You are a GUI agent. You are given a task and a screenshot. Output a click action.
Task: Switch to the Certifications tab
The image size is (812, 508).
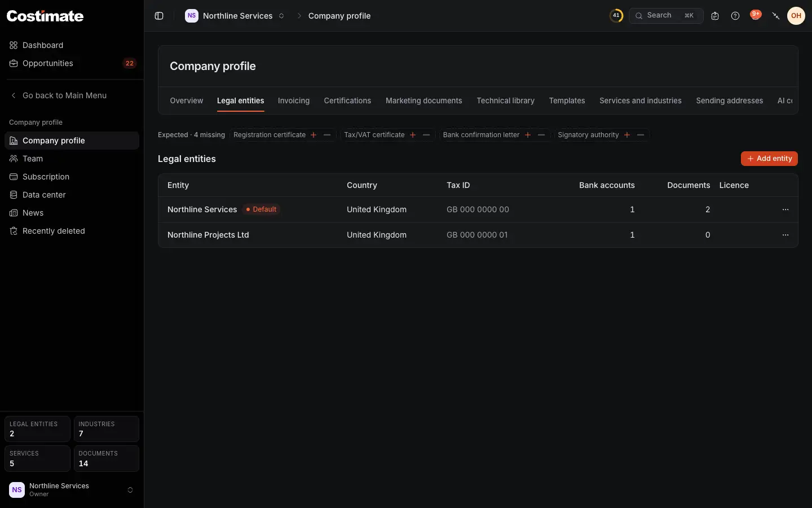[x=347, y=101]
